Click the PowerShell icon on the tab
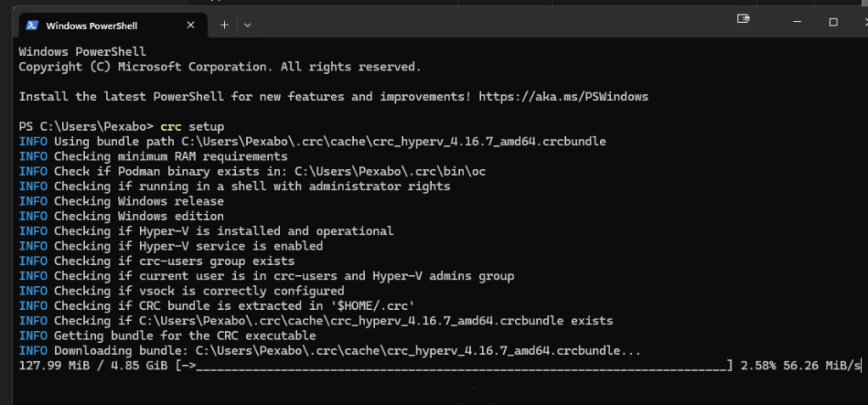 [x=32, y=25]
